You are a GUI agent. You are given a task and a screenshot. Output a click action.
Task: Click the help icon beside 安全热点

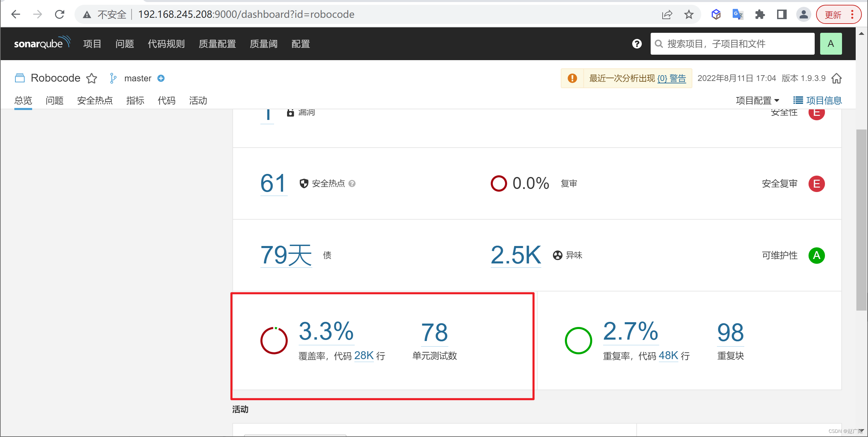(352, 183)
